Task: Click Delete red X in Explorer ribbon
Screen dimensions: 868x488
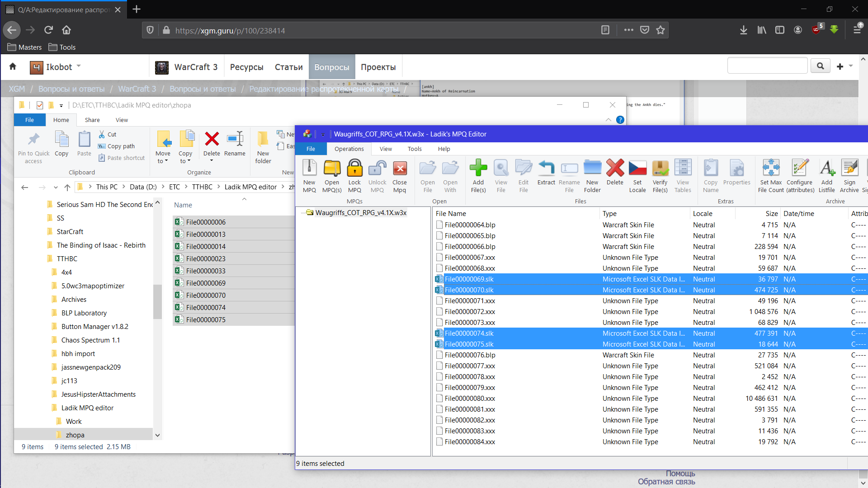Action: pos(212,139)
